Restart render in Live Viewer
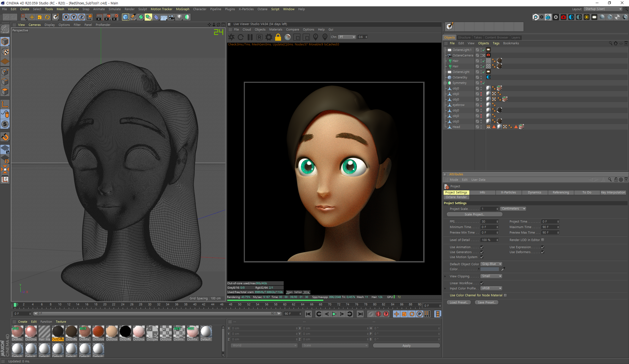The image size is (629, 364). pos(241,37)
